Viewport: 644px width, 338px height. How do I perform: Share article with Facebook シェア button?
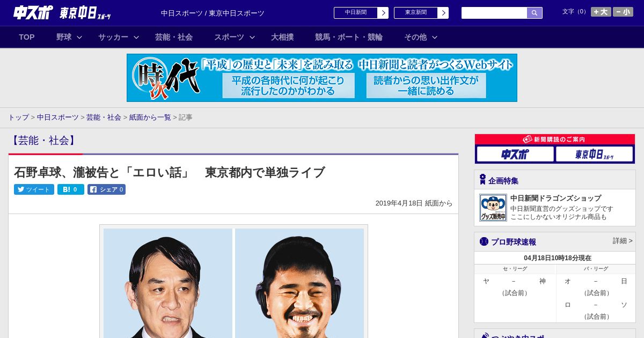pos(106,189)
